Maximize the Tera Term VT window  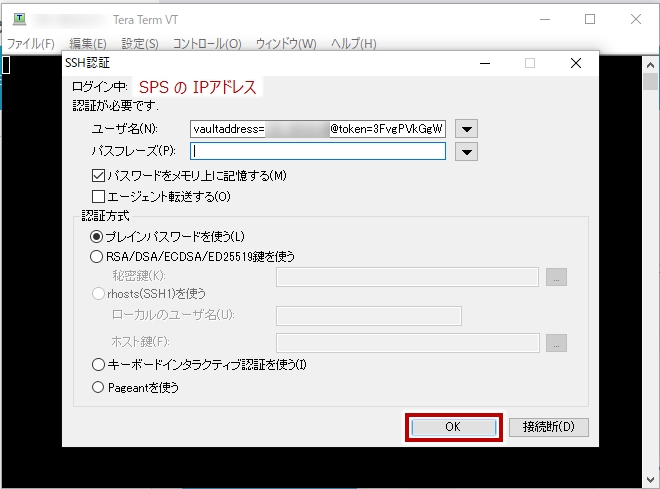click(590, 19)
